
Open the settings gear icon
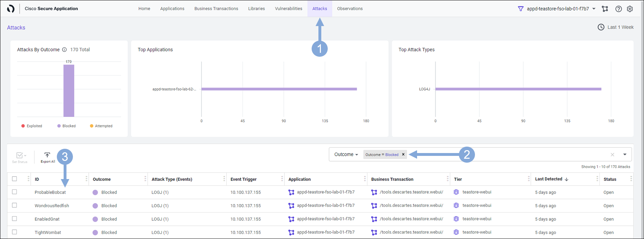tap(630, 9)
